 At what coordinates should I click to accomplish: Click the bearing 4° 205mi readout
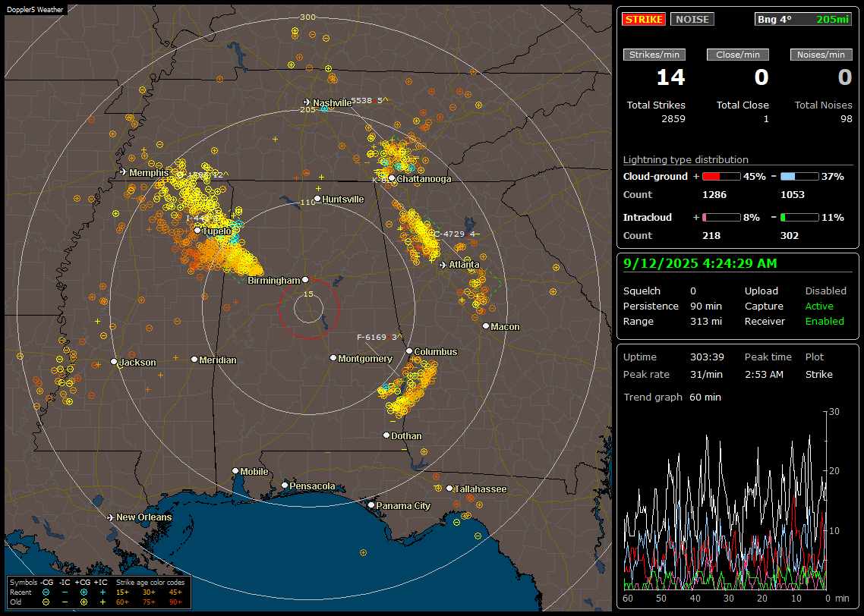(x=803, y=19)
